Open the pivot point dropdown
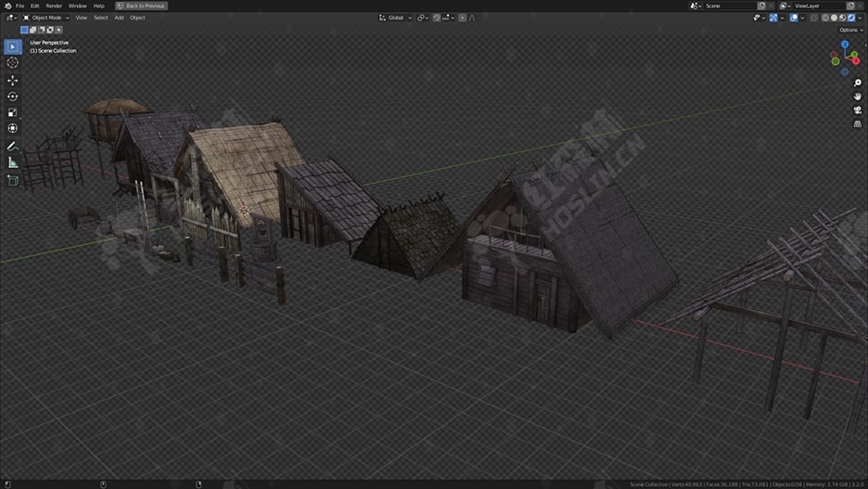Image resolution: width=868 pixels, height=489 pixels. (x=423, y=18)
